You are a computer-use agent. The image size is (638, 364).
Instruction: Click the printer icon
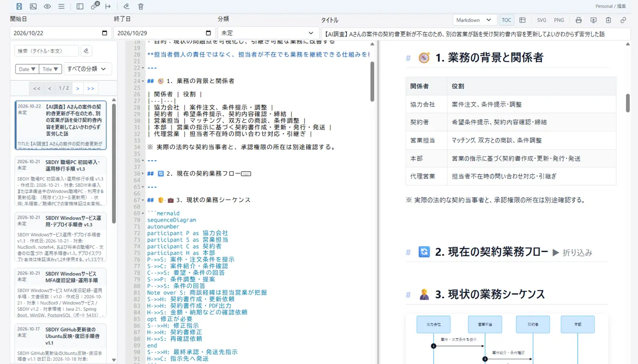click(579, 20)
